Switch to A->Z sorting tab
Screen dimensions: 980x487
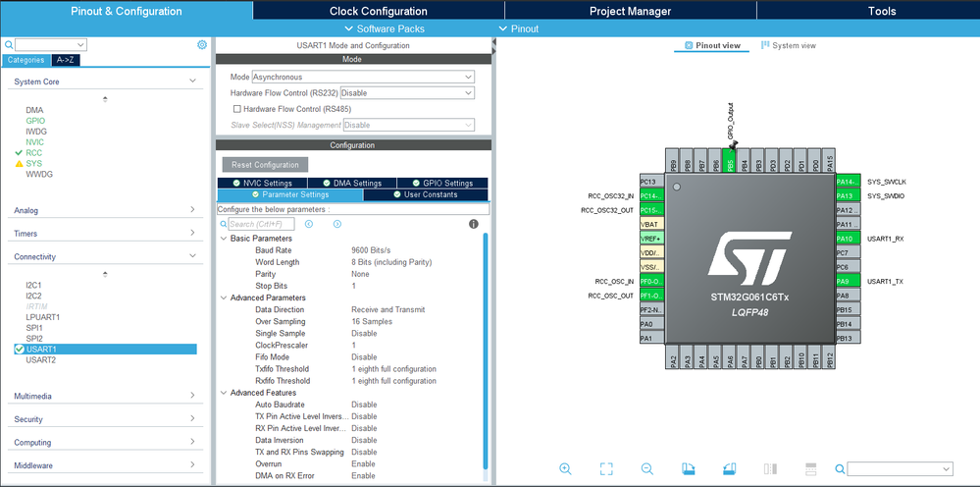pos(65,60)
